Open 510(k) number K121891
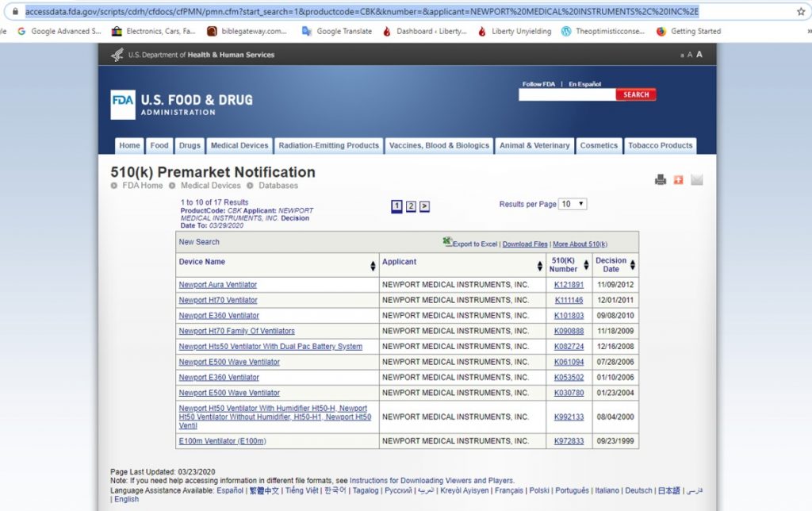 (569, 285)
